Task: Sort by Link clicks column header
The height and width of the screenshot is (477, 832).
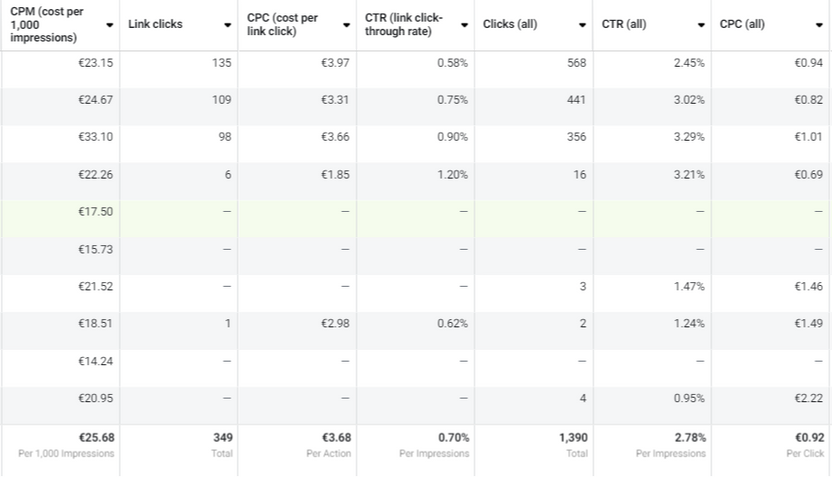Action: [x=155, y=24]
